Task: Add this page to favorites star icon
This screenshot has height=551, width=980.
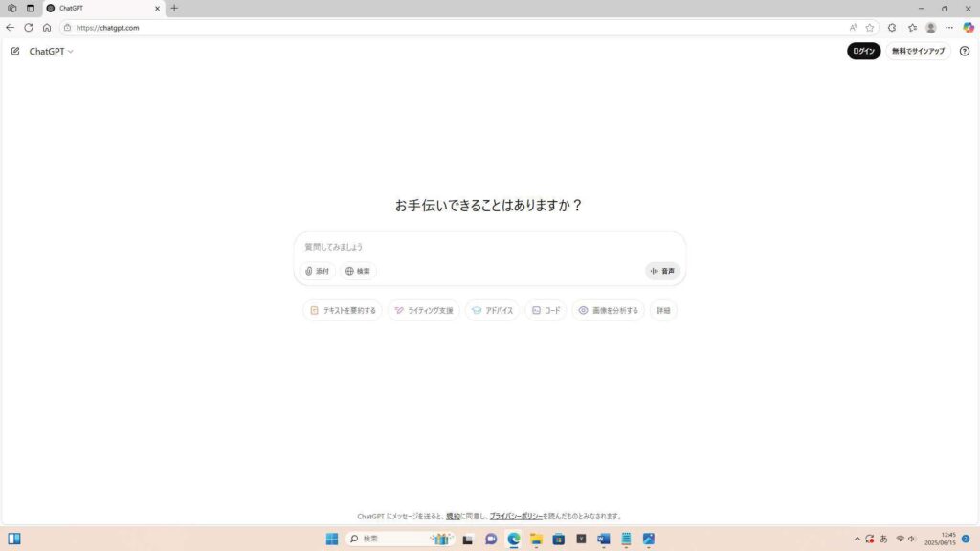Action: [x=870, y=28]
